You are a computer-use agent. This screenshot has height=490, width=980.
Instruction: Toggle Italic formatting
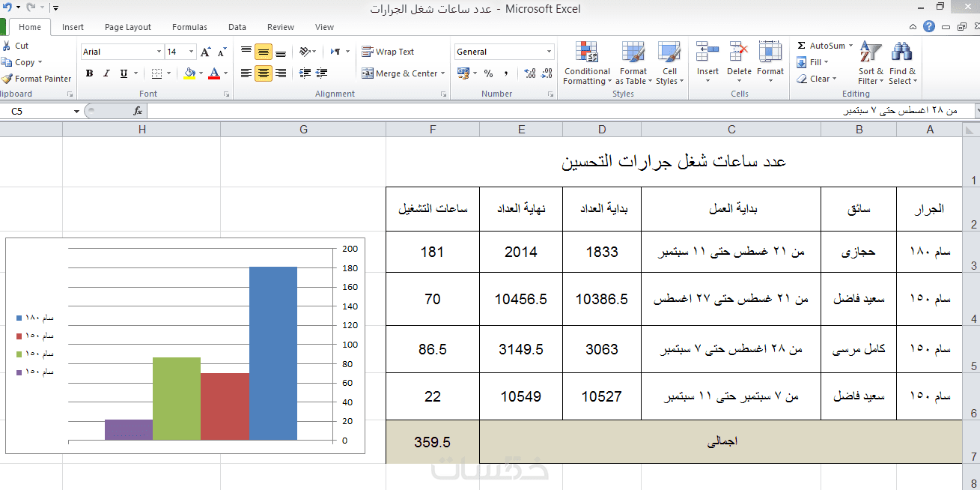106,73
